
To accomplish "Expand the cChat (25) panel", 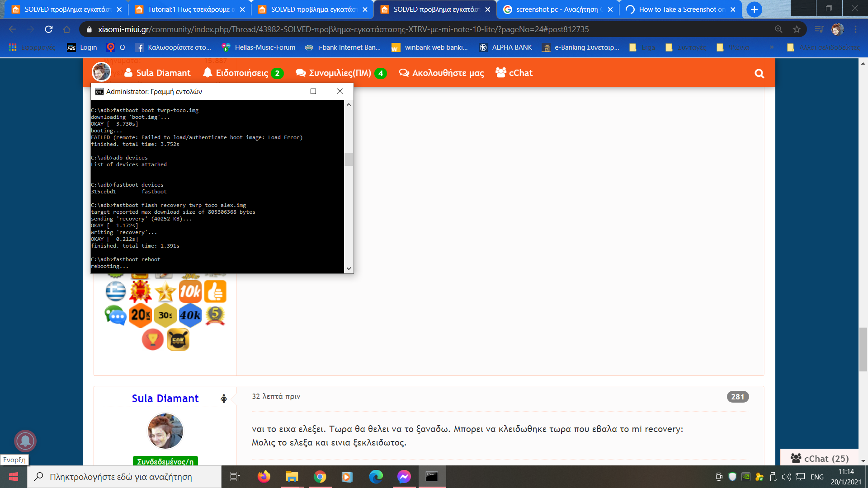I will click(x=819, y=459).
